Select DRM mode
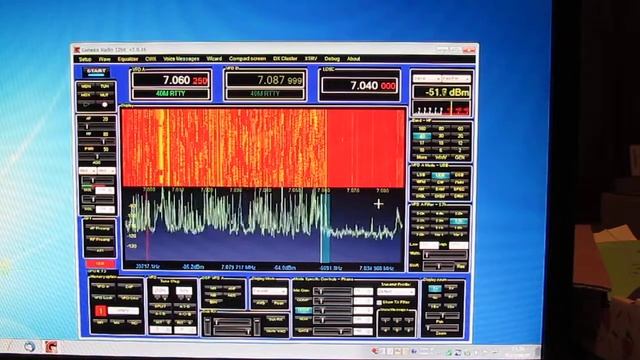Image resolution: width=640 pixels, height=360 pixels. click(x=459, y=196)
